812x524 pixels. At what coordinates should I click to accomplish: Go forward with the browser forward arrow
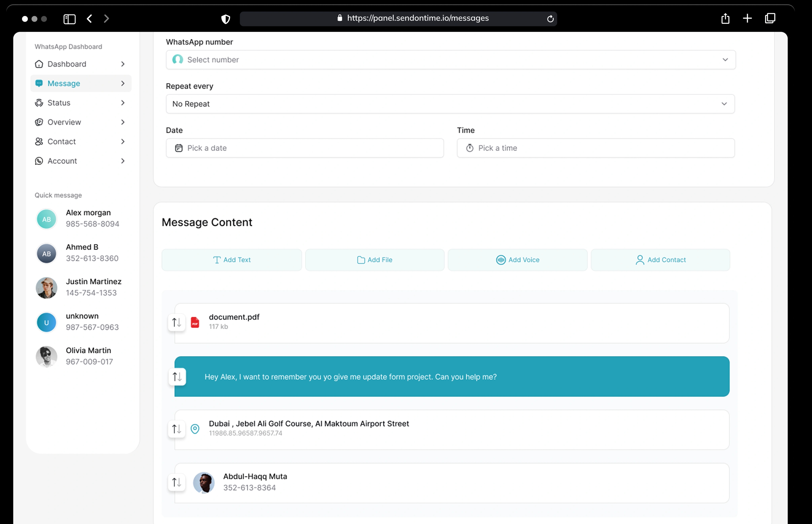[106, 19]
